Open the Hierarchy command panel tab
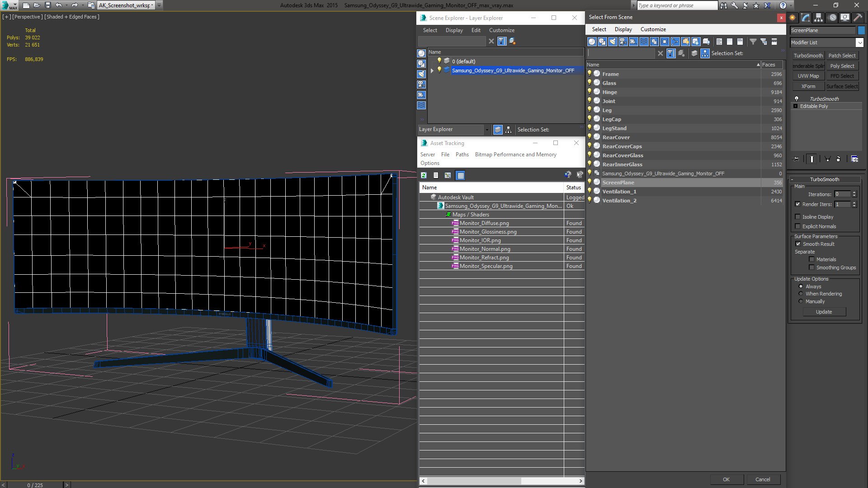 [819, 18]
